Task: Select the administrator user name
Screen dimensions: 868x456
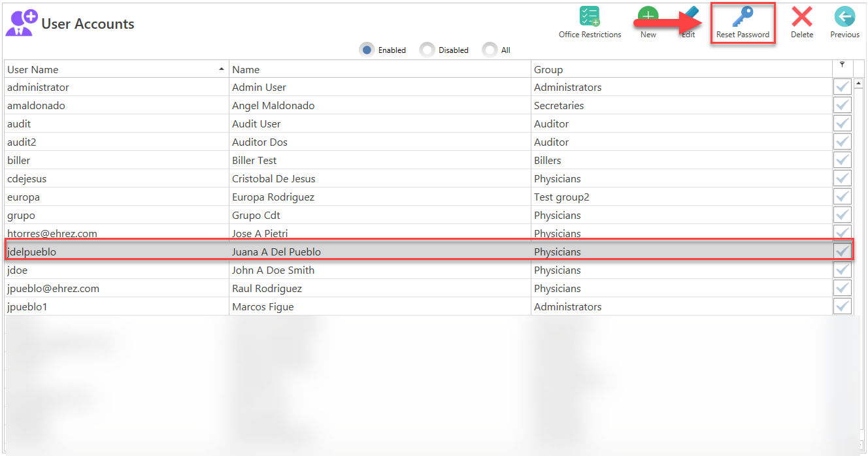Action: (38, 87)
